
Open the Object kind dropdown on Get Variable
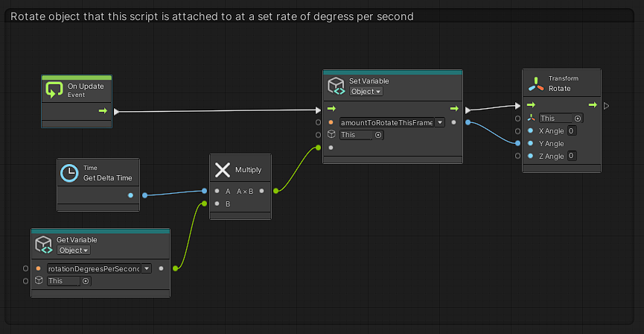(x=74, y=250)
